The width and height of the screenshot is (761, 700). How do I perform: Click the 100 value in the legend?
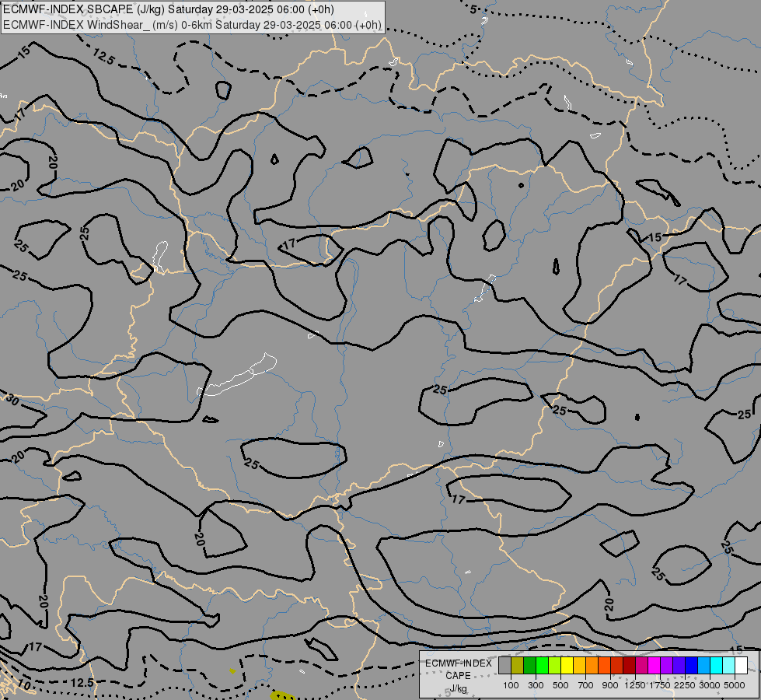(x=511, y=685)
